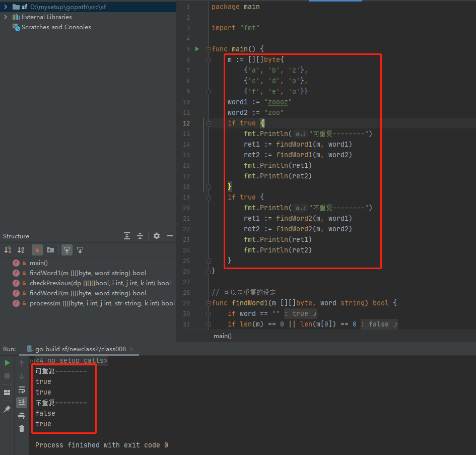This screenshot has height=455, width=476.
Task: Toggle autoscroll from source
Action: click(x=80, y=250)
